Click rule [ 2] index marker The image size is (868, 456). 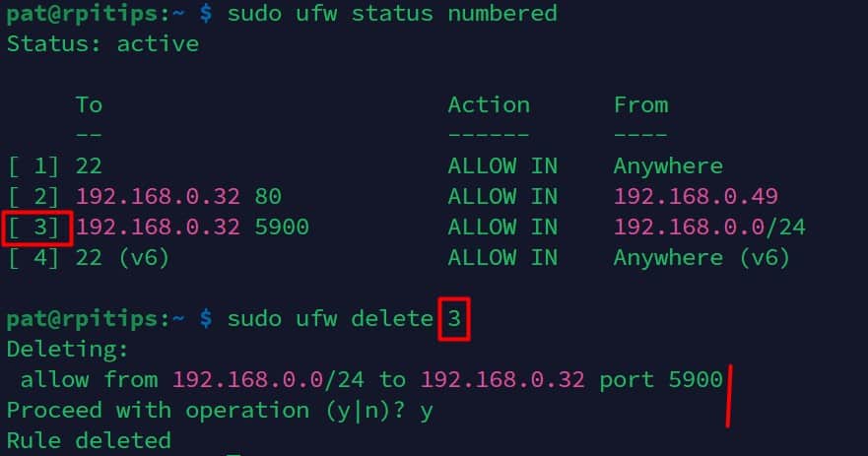[x=33, y=196]
